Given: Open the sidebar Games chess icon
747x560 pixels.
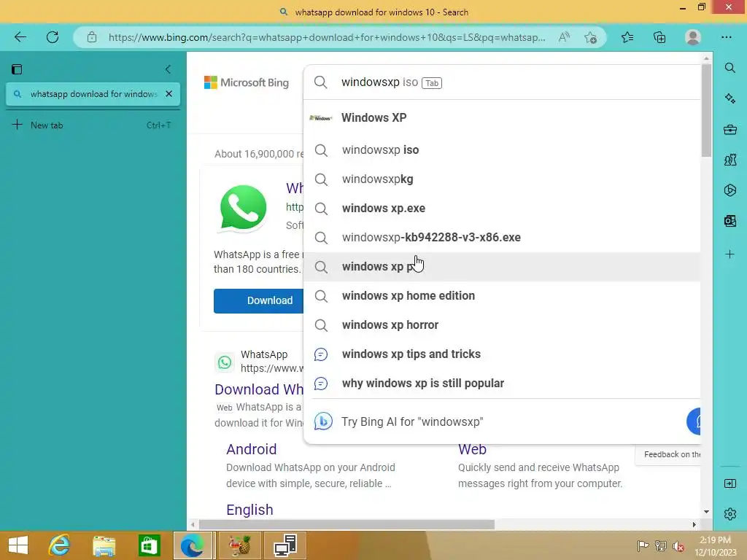Looking at the screenshot, I should click(x=729, y=160).
